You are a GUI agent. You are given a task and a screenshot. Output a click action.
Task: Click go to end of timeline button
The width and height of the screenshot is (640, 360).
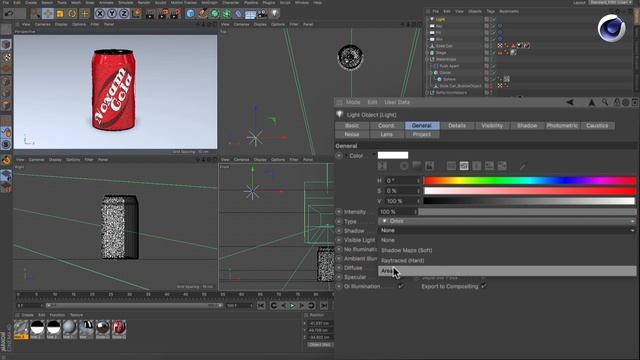pos(324,306)
